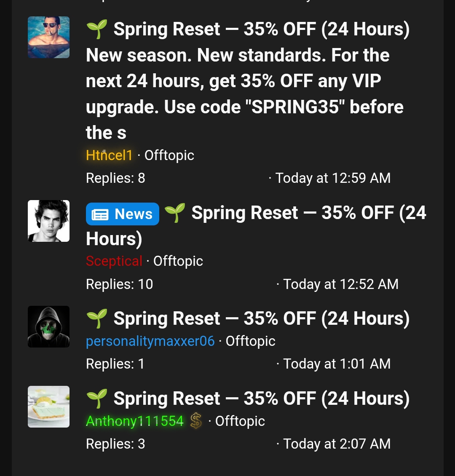
Task: Click Replies: 10 on Sceptical's thread
Action: pos(119,284)
